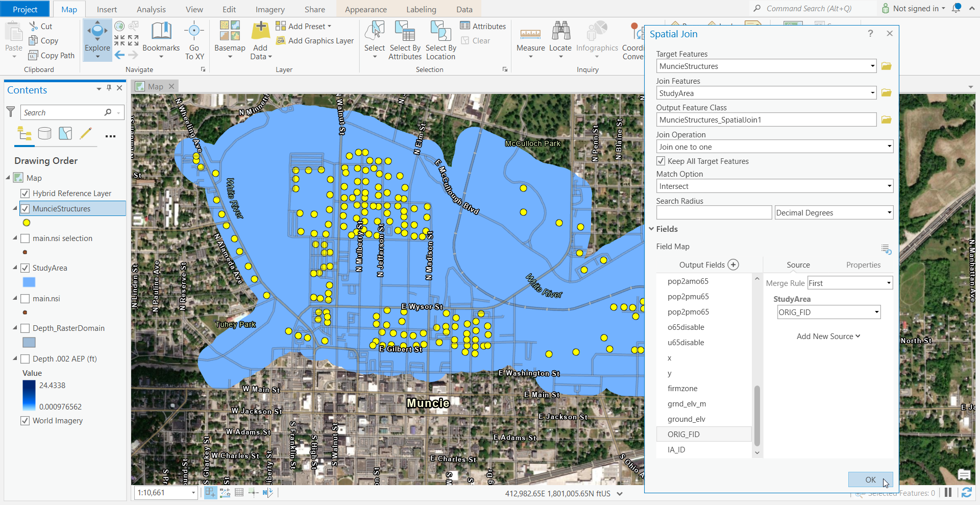Toggle MuncieStructures layer visibility

click(x=25, y=209)
